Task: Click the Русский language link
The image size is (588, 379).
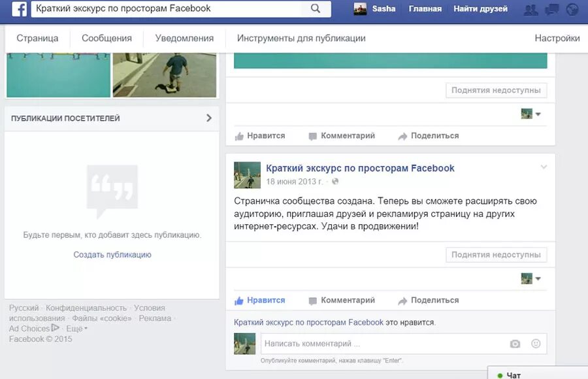Action: 24,308
